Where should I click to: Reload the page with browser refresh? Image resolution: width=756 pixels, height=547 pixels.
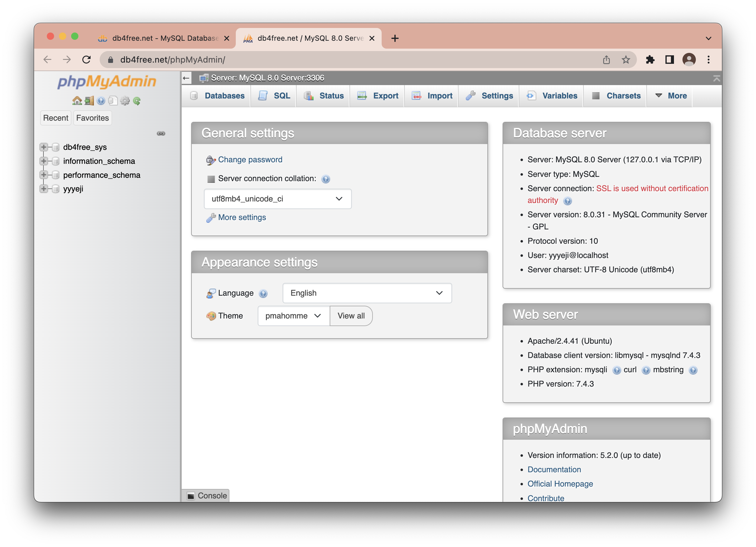click(86, 60)
